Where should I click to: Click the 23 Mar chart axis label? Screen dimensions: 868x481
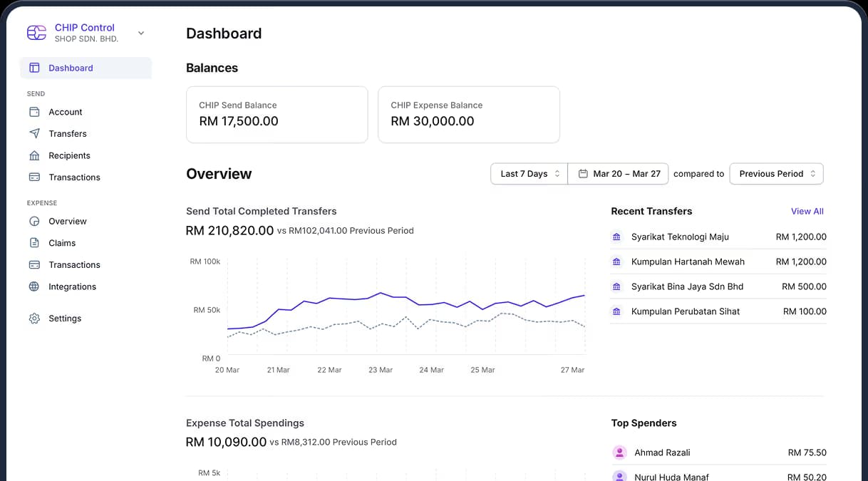tap(381, 370)
